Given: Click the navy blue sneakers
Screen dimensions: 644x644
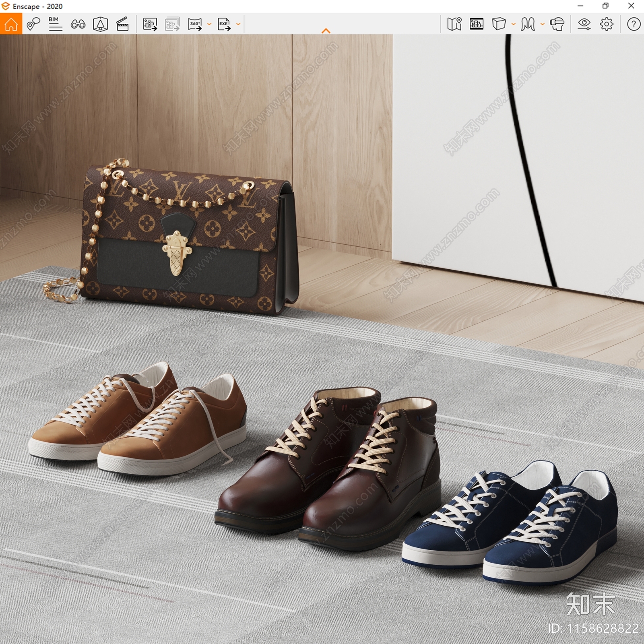Looking at the screenshot, I should 510,523.
